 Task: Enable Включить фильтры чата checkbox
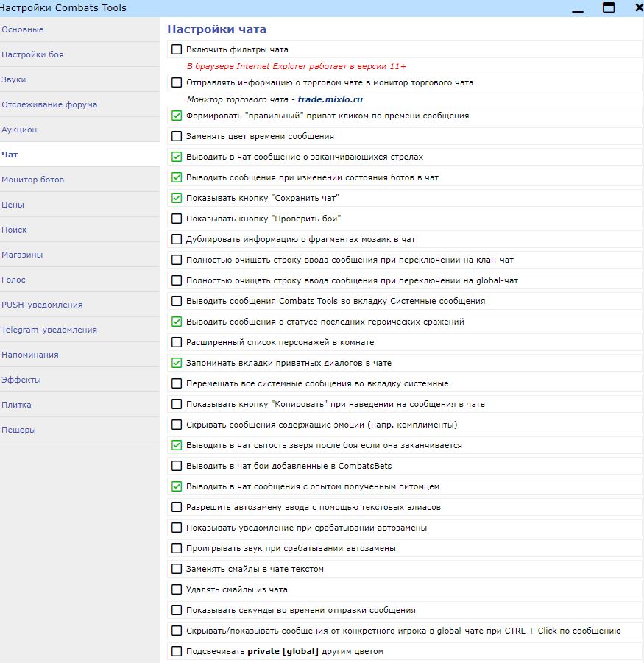pyautogui.click(x=177, y=49)
